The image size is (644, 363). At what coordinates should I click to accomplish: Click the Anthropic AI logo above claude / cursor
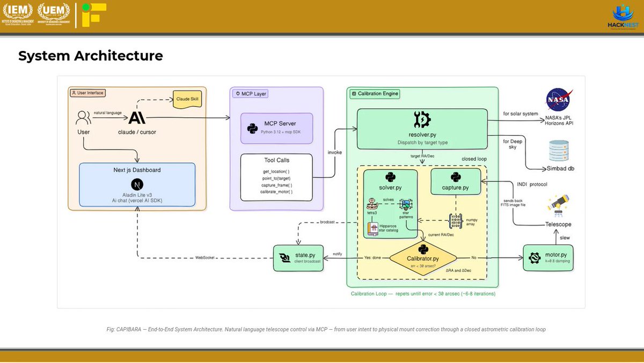click(137, 117)
